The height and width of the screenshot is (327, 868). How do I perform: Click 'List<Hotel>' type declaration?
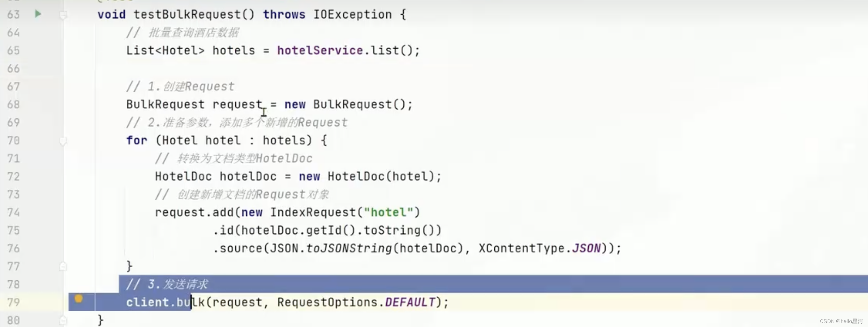(x=165, y=51)
